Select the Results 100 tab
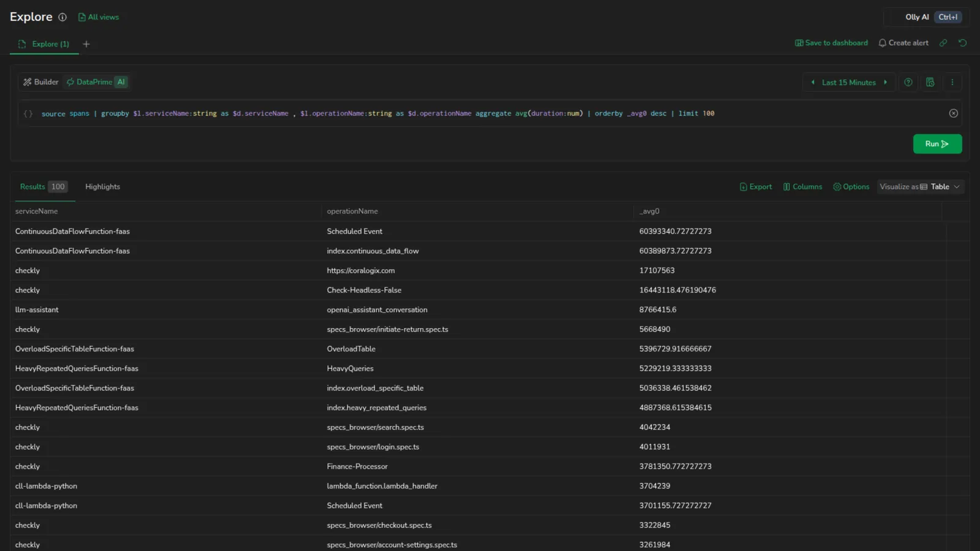Viewport: 980px width, 551px height. (x=43, y=187)
